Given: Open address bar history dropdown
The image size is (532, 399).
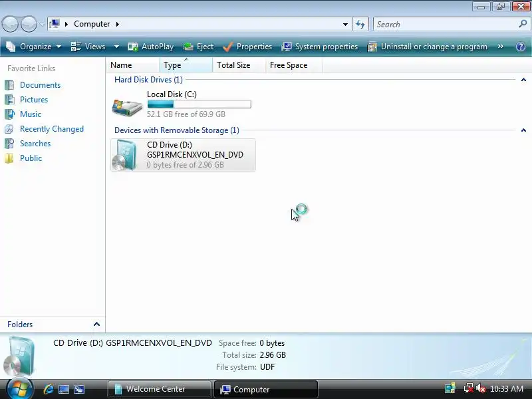Looking at the screenshot, I should [345, 24].
